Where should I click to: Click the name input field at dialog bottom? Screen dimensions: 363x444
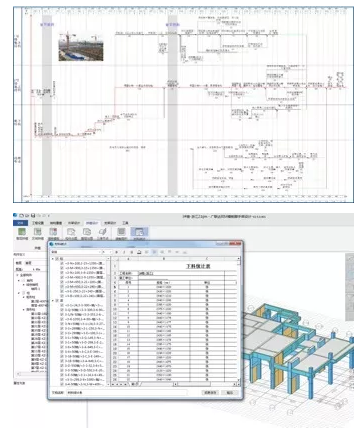(127, 392)
